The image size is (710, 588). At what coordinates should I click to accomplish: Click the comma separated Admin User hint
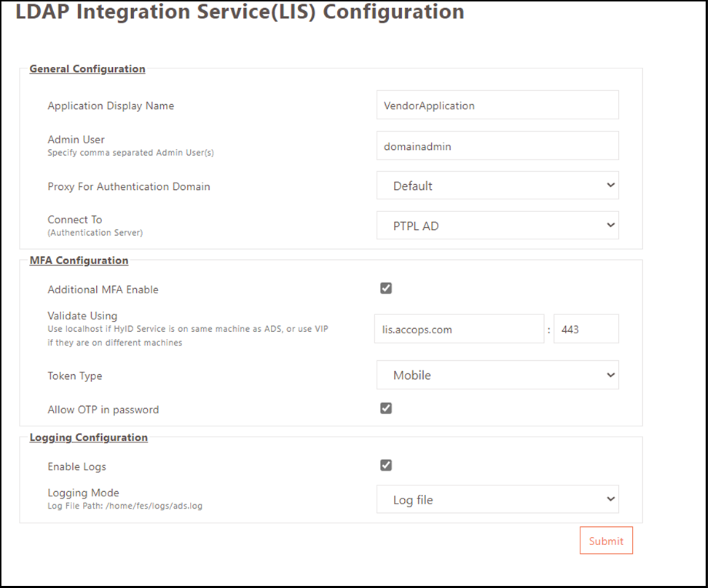click(x=130, y=153)
